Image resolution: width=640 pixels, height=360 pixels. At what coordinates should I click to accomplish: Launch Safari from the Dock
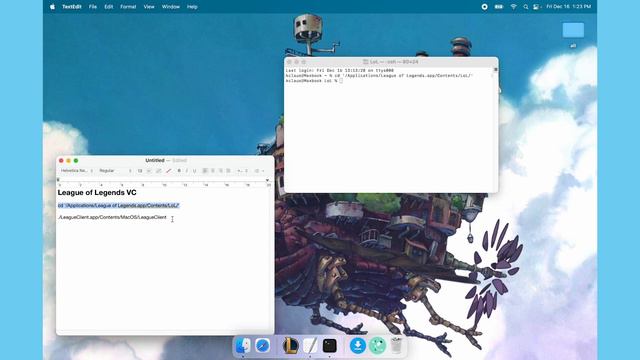pos(262,346)
